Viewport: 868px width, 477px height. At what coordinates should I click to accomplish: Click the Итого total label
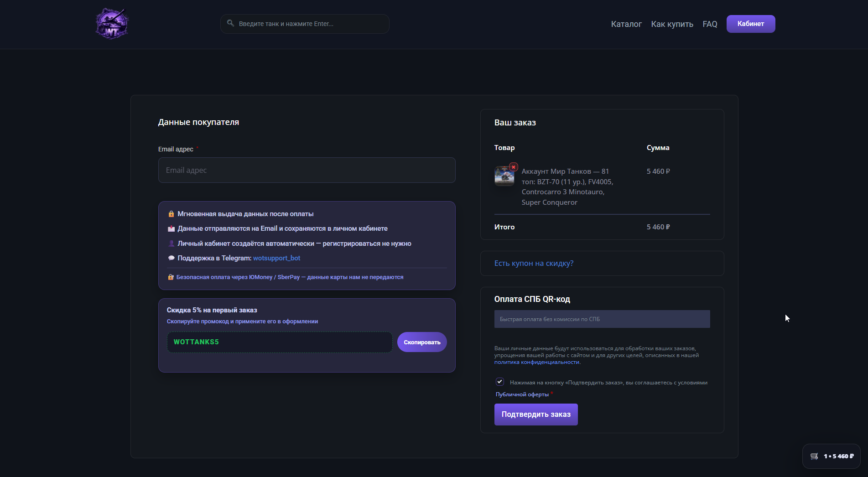[x=504, y=227]
